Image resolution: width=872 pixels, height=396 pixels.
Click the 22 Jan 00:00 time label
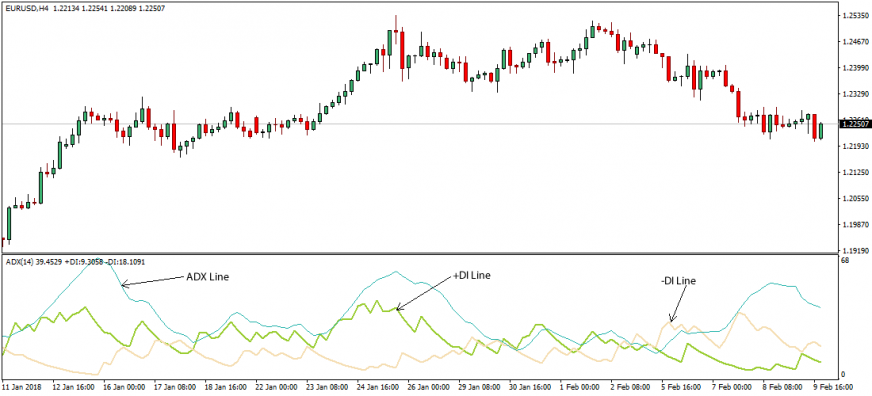[278, 387]
